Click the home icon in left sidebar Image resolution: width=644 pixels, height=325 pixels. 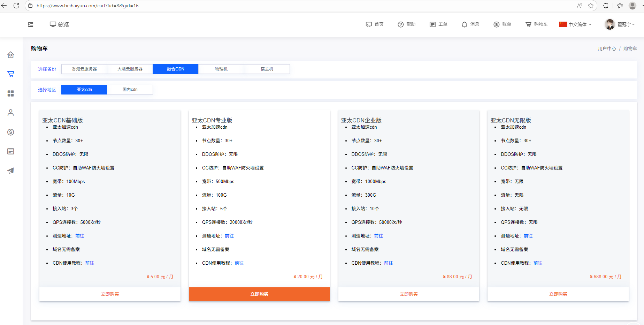point(11,55)
